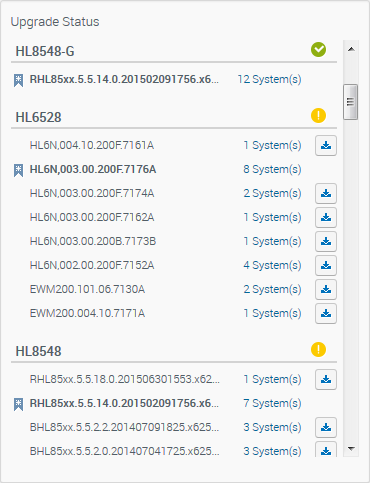Image resolution: width=370 pixels, height=483 pixels.
Task: Download firmware HL6N,003.00.200F.7174A
Action: (326, 193)
